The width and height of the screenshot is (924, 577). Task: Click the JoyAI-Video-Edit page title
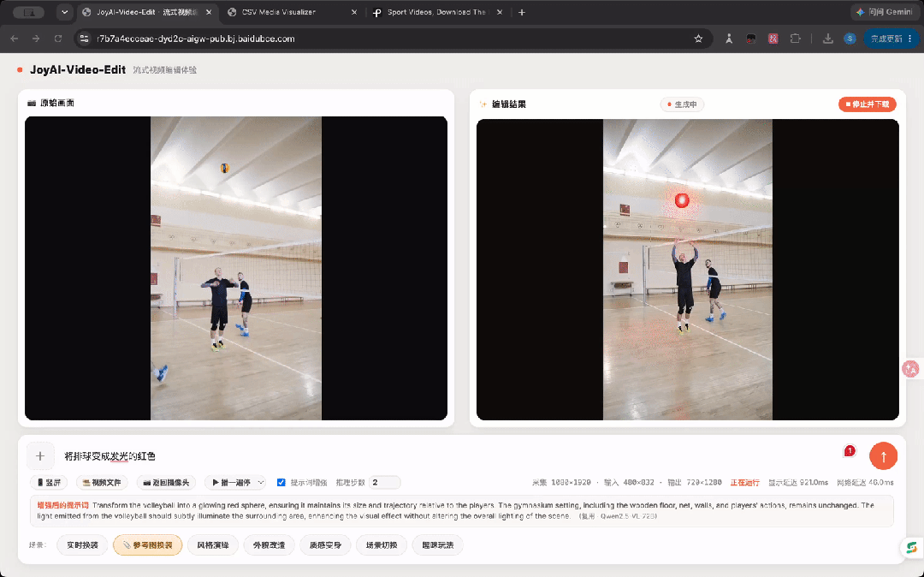[78, 69]
